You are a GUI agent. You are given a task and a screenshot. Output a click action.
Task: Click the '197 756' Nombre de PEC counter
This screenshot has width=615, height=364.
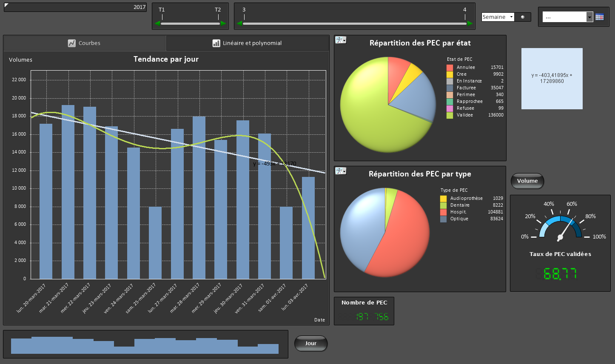372,317
